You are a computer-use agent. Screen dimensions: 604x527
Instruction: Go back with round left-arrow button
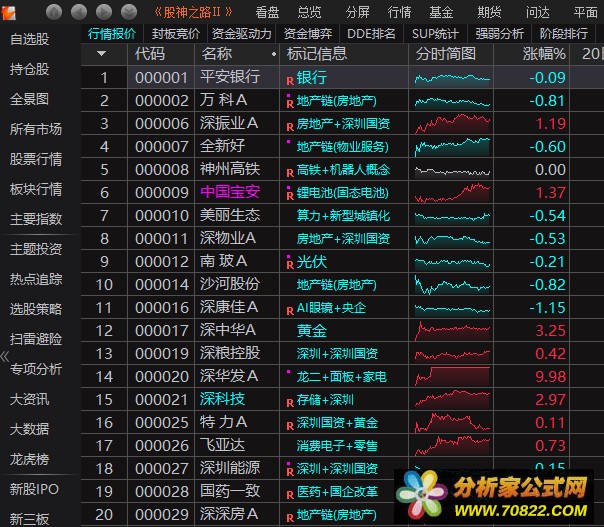[x=79, y=12]
